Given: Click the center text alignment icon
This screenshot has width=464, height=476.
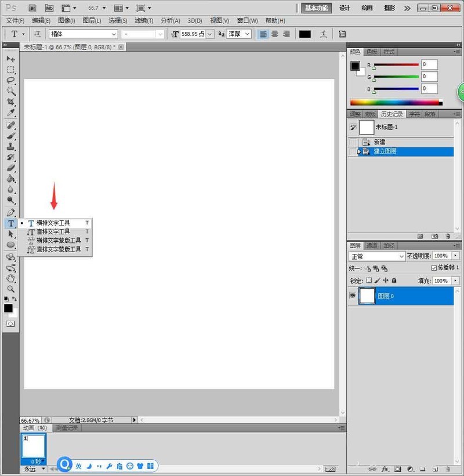Looking at the screenshot, I should [275, 34].
